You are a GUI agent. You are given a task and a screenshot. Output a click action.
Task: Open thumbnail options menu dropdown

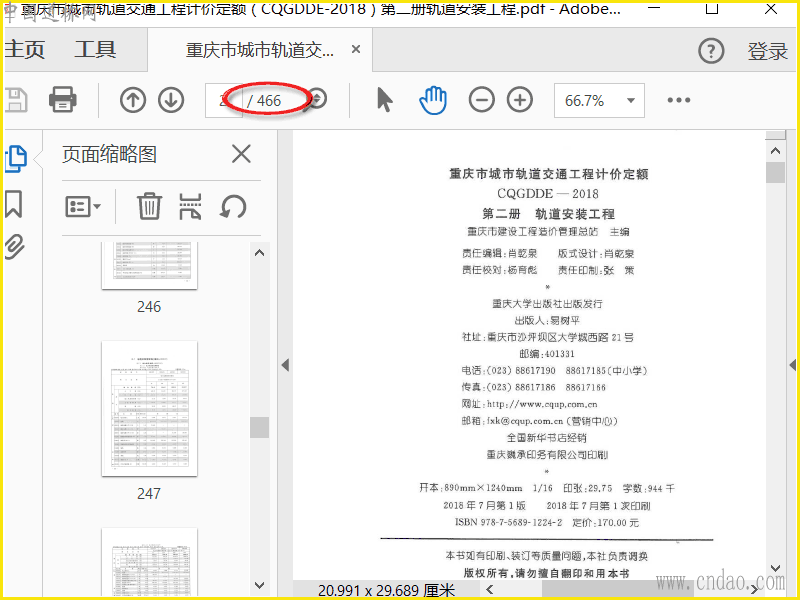pyautogui.click(x=83, y=207)
